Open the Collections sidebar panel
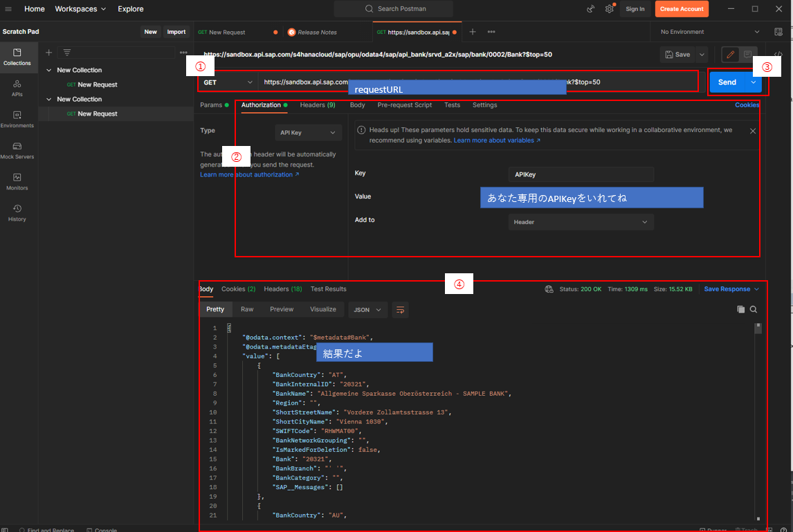This screenshot has height=532, width=793. [17, 57]
